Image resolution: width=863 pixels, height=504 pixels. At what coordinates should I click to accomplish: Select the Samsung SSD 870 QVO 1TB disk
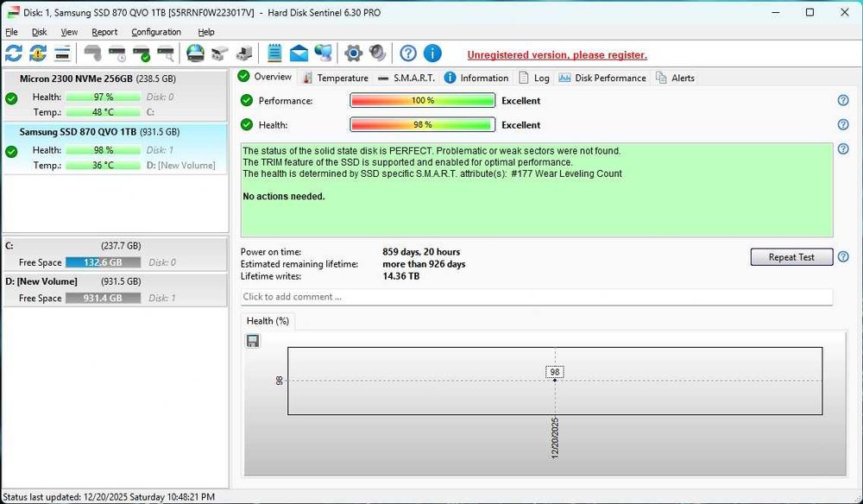click(115, 148)
